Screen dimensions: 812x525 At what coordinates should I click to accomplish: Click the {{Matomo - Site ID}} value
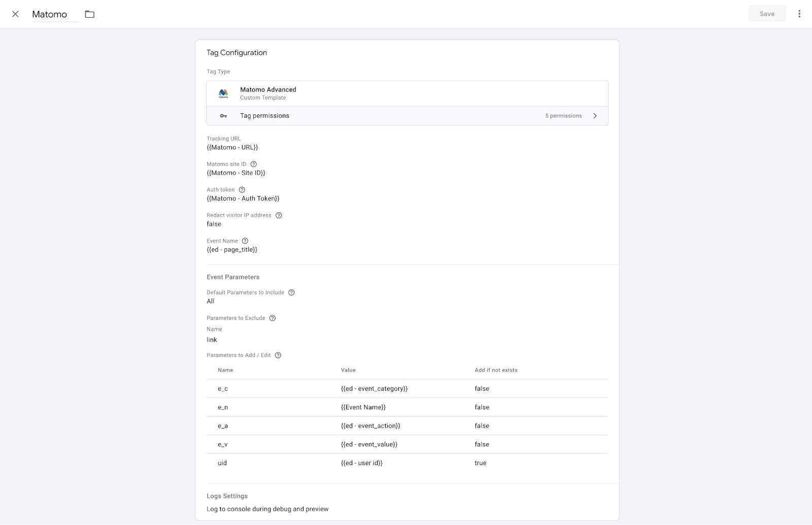point(236,173)
